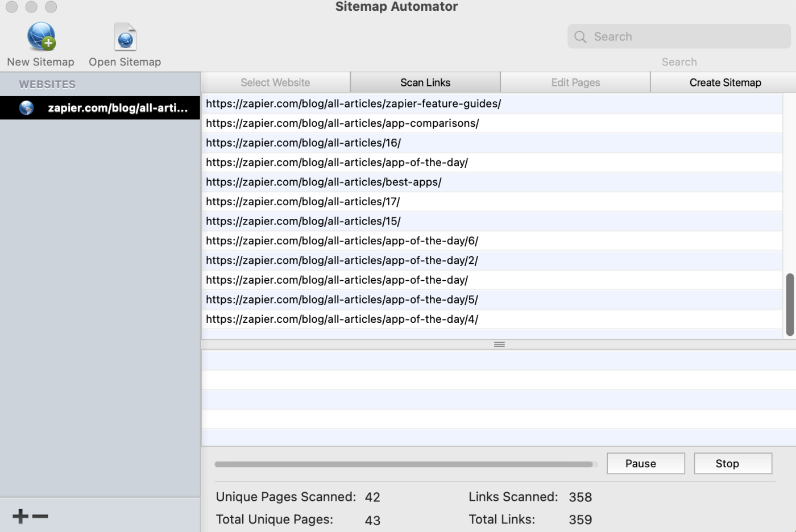Select the app-comparisons/ URL row

(x=492, y=123)
